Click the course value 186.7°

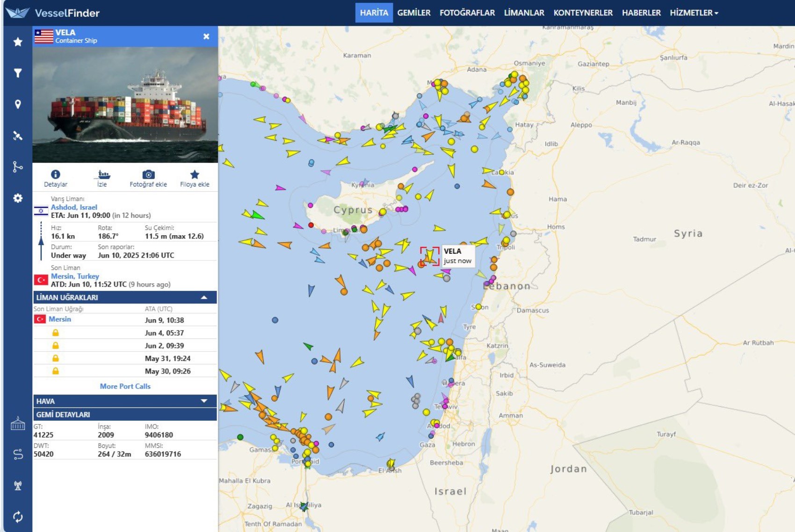[x=108, y=237]
